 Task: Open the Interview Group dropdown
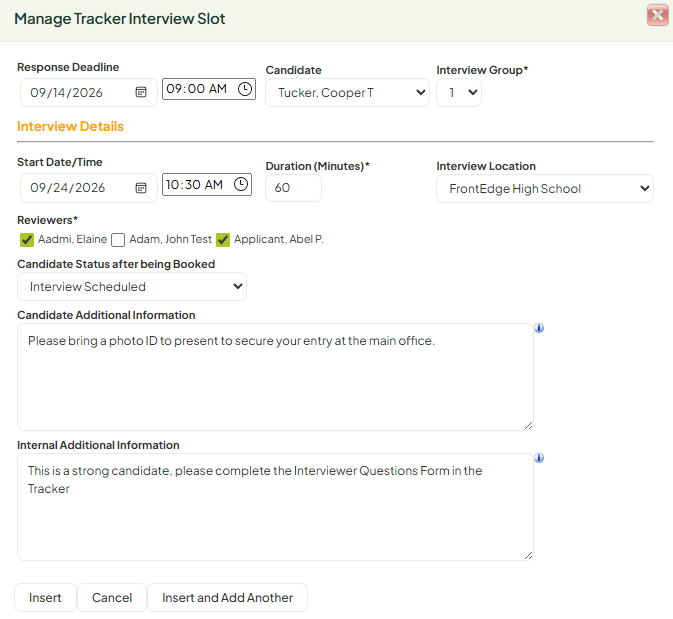[x=459, y=92]
